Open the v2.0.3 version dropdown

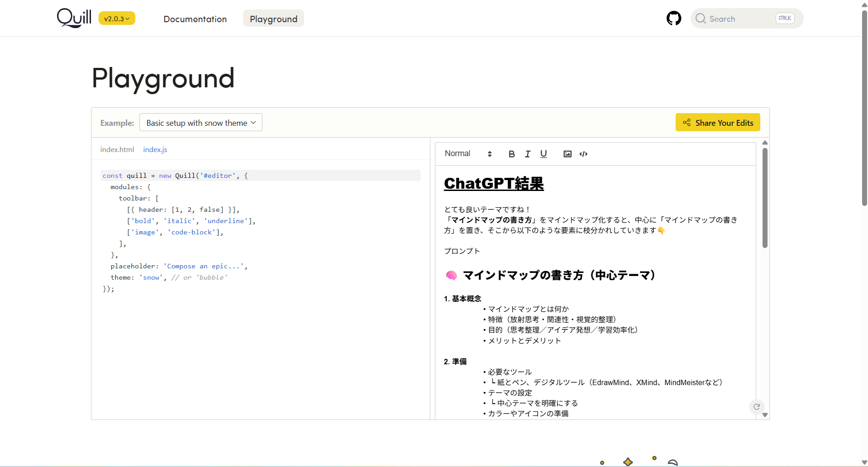click(x=117, y=19)
